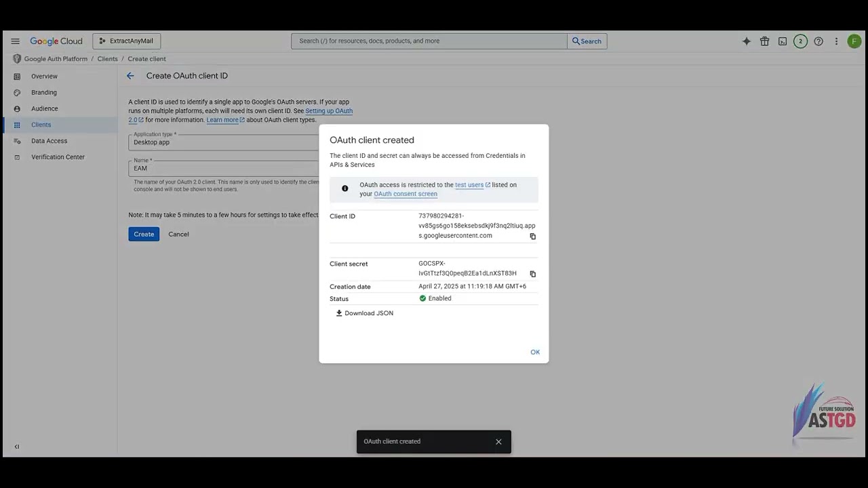
Task: Click the download arrow icon
Action: [x=339, y=313]
